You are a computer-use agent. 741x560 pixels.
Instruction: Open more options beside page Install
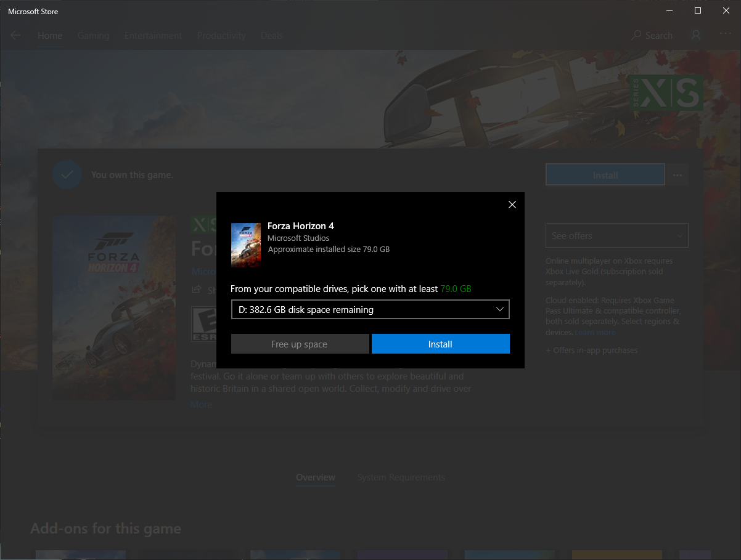click(x=678, y=175)
